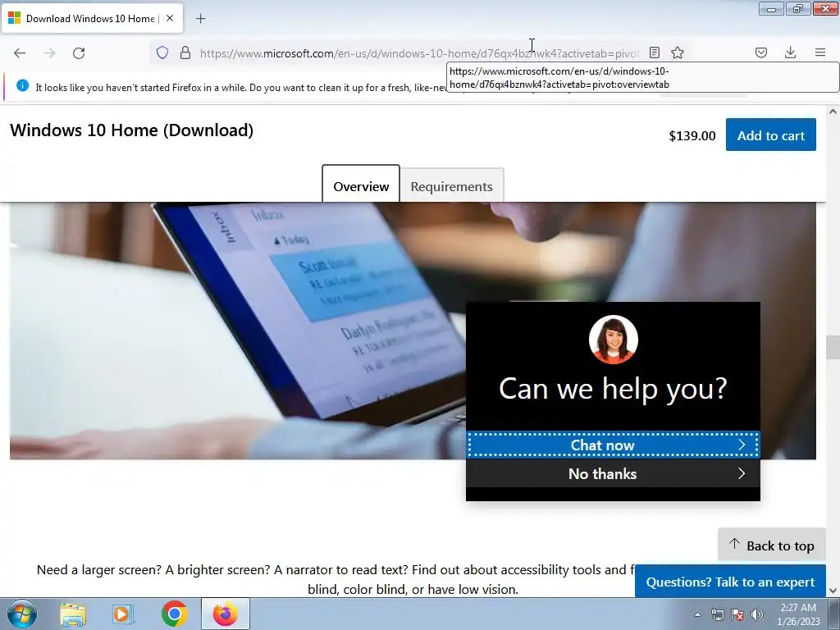The width and height of the screenshot is (840, 630).
Task: Click the page scroll up arrow
Action: pyautogui.click(x=833, y=112)
